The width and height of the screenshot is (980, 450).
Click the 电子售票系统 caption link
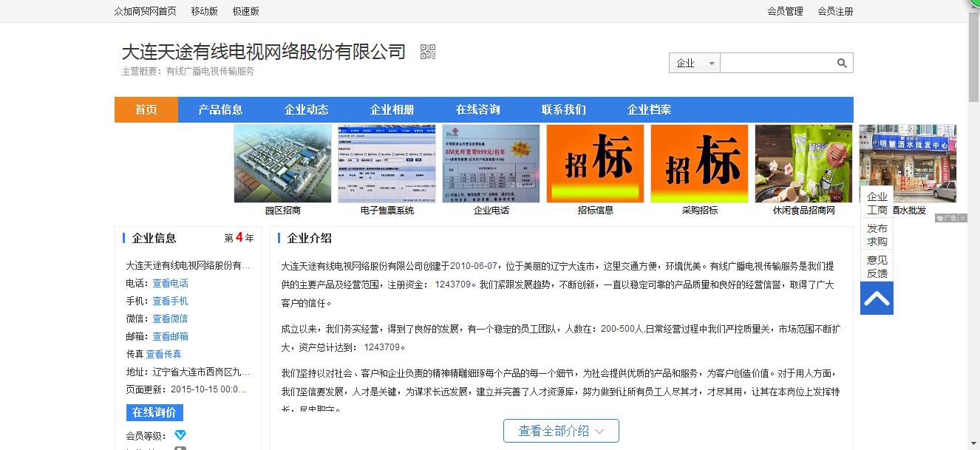(x=387, y=211)
